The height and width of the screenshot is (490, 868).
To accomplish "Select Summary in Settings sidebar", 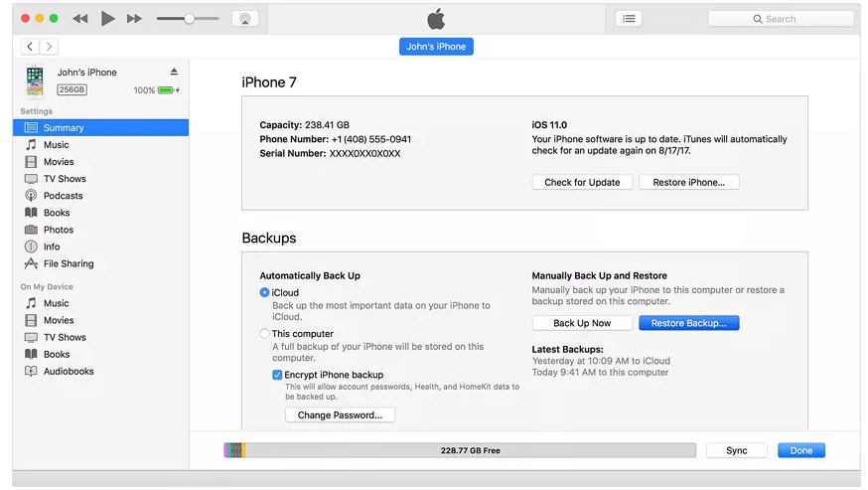I will [100, 127].
